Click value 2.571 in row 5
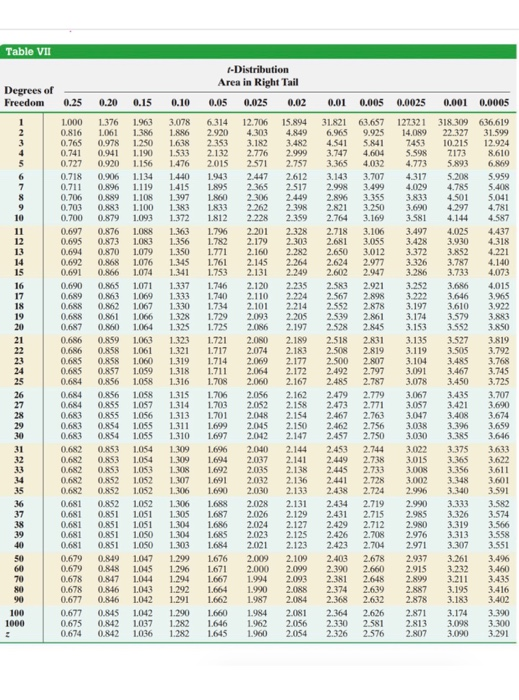Viewport: 519px width, 700px height. (x=257, y=163)
